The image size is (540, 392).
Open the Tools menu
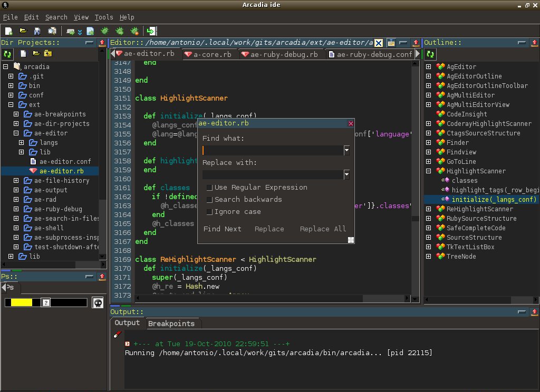click(104, 17)
